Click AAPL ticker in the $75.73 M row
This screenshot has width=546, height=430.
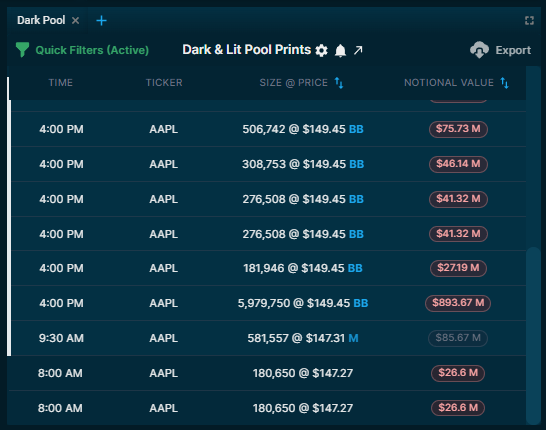coord(164,129)
